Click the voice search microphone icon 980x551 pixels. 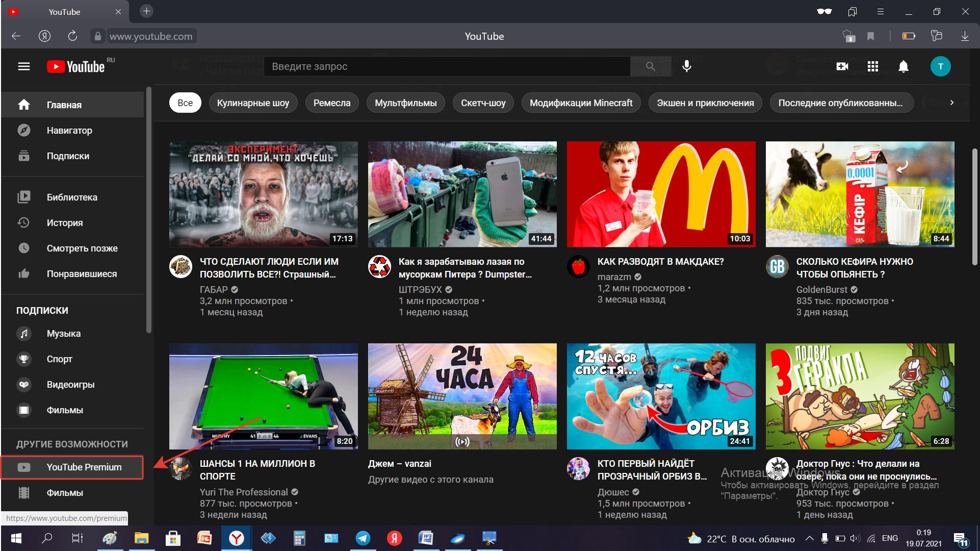[x=686, y=66]
